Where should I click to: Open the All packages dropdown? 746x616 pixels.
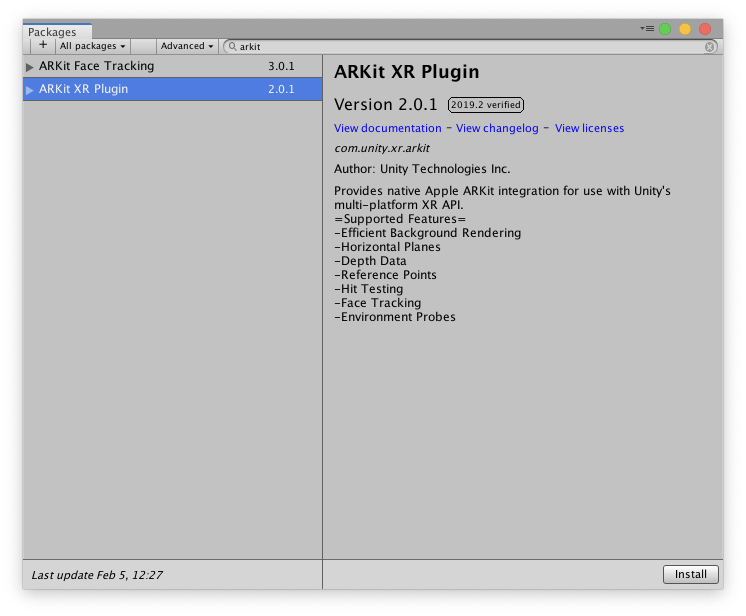[92, 46]
